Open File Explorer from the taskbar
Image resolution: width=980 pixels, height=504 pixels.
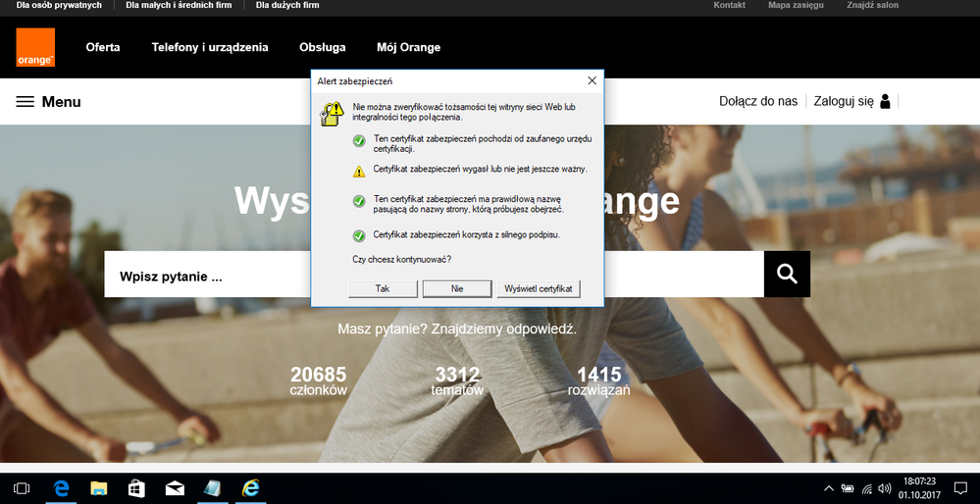(99, 488)
